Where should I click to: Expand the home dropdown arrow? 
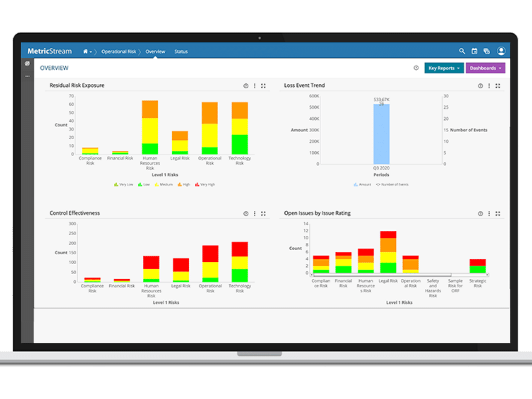point(90,52)
